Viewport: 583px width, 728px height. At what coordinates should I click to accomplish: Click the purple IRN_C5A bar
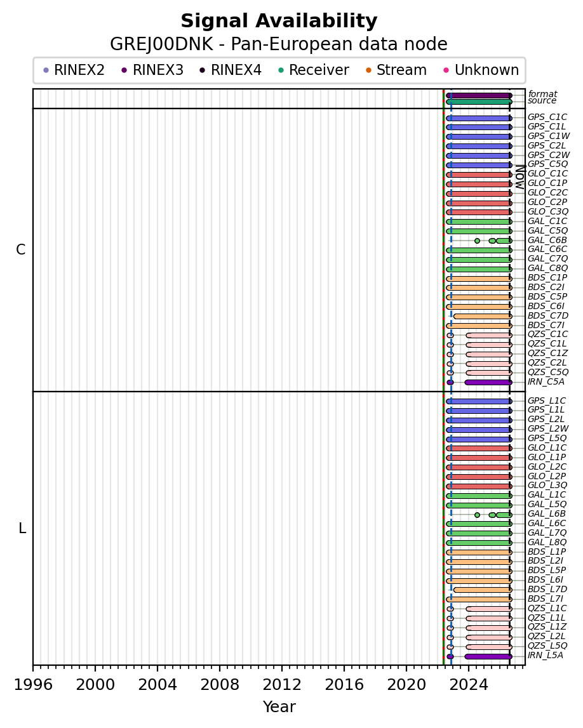point(488,383)
